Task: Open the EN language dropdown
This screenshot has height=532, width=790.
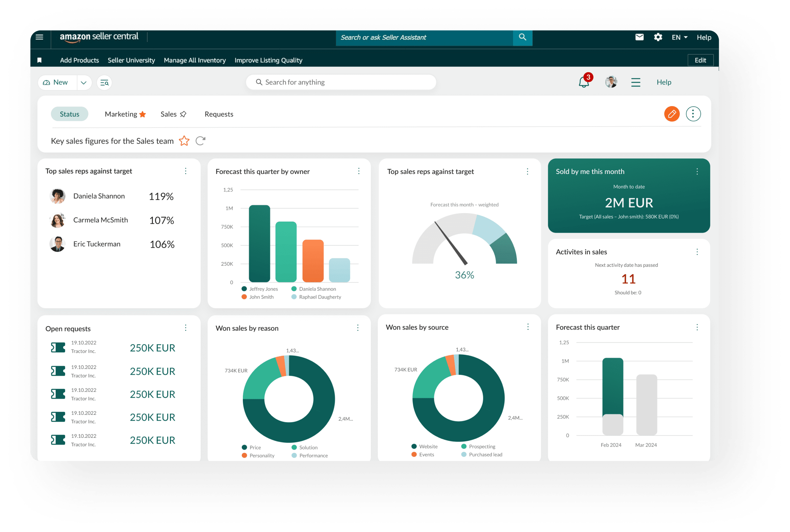Action: [680, 37]
